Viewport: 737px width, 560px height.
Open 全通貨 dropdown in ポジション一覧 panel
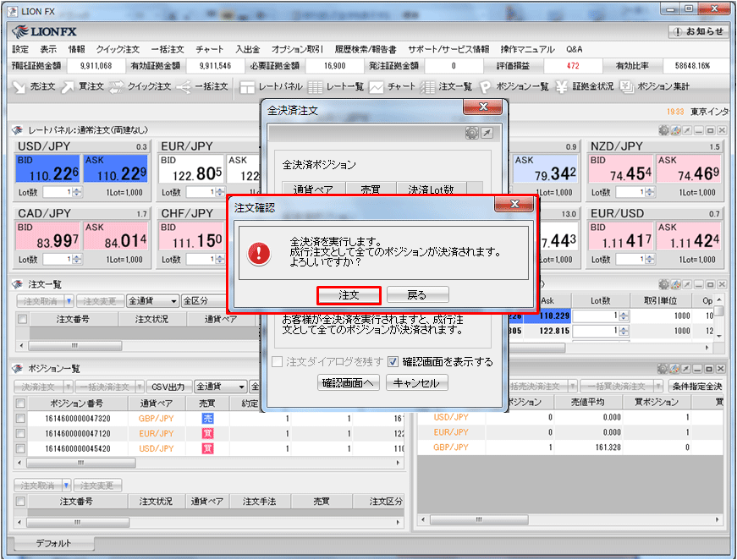pyautogui.click(x=221, y=387)
